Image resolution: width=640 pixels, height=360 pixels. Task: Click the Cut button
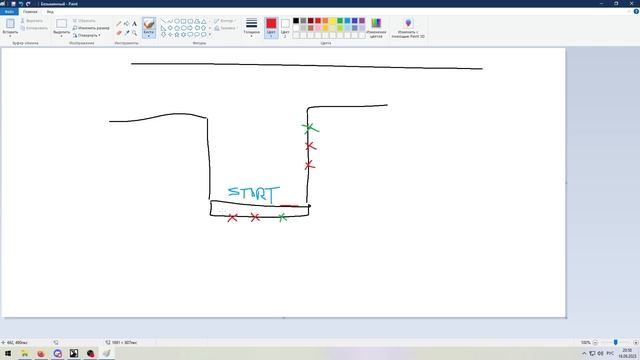click(31, 21)
